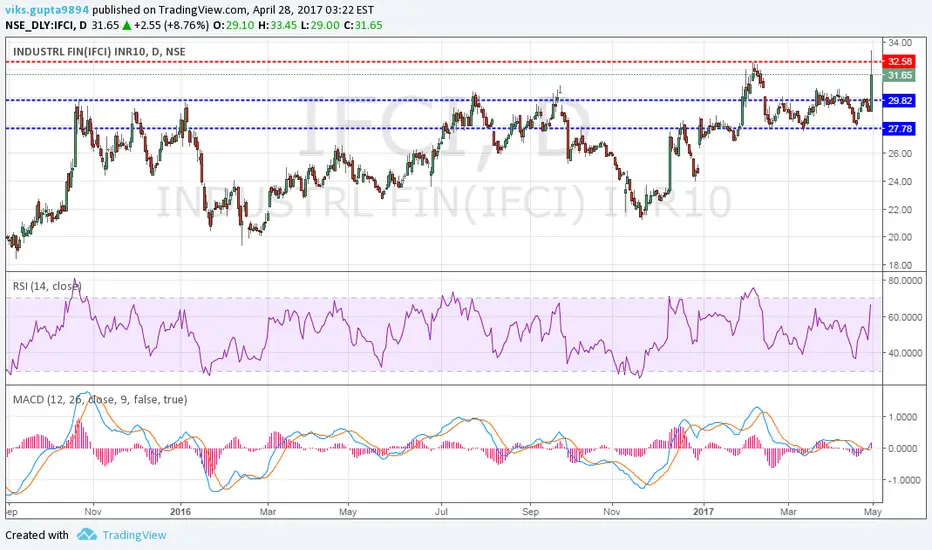This screenshot has width=932, height=550.
Task: Click the 80.0000 RSI scale value
Action: [x=905, y=280]
